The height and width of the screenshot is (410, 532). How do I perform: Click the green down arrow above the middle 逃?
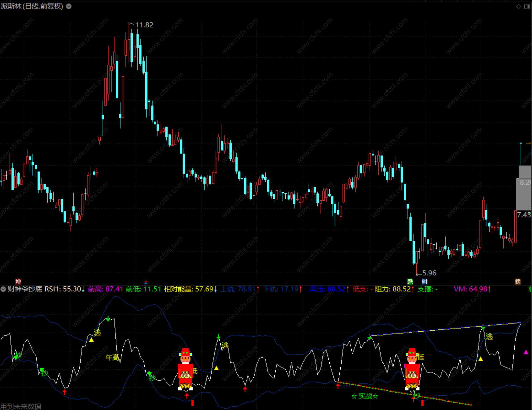point(218,337)
